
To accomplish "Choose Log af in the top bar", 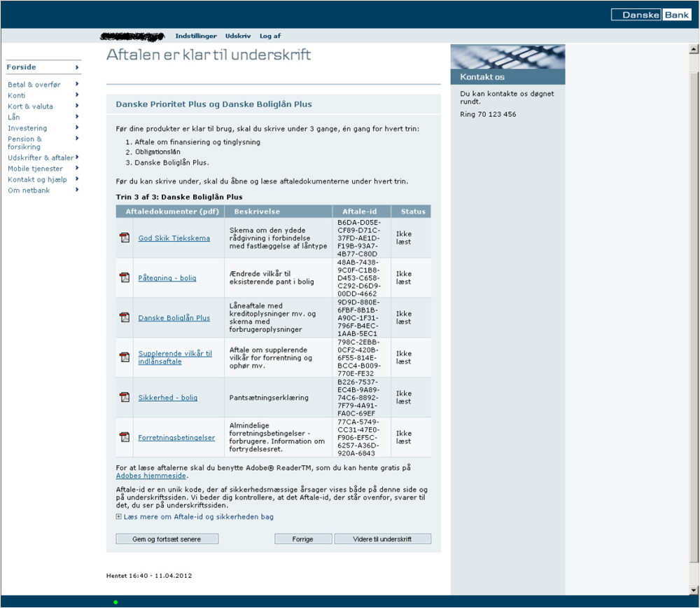I will [x=270, y=36].
